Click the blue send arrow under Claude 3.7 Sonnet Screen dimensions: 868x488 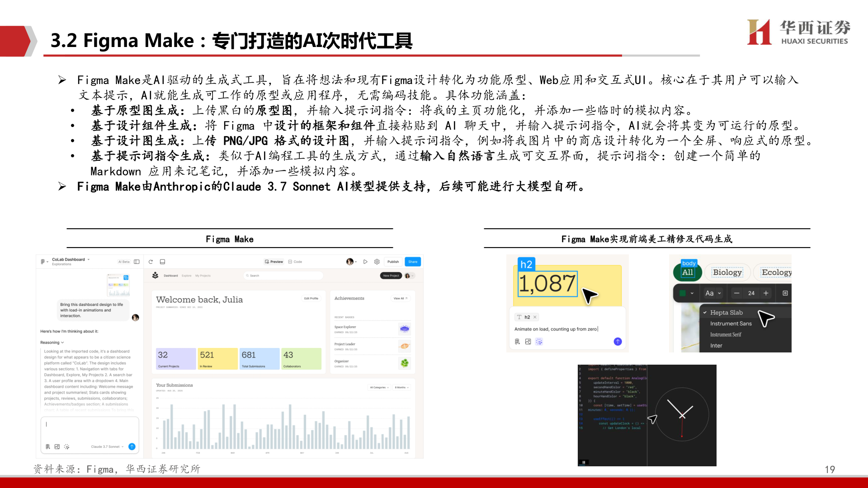pos(132,446)
